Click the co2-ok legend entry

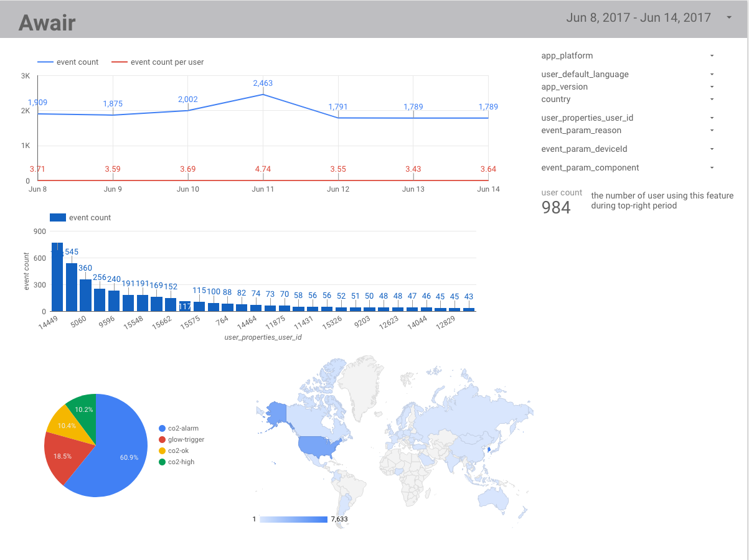point(174,450)
